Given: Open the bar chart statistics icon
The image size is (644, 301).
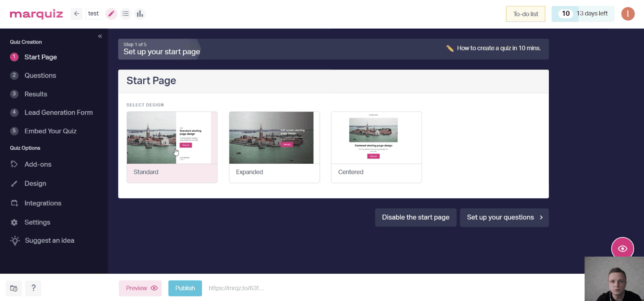Looking at the screenshot, I should pyautogui.click(x=140, y=14).
